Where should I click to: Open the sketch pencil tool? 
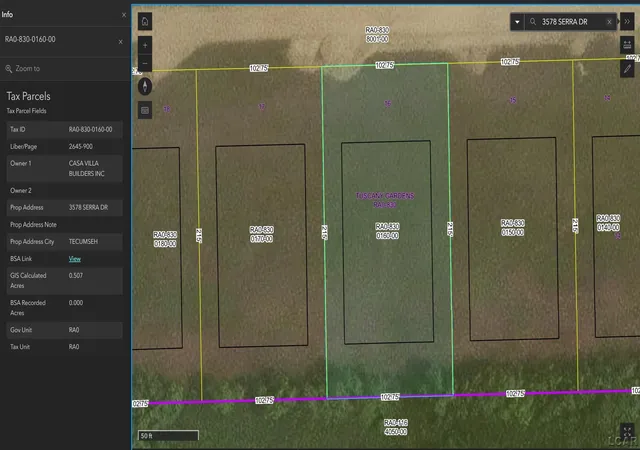pyautogui.click(x=627, y=69)
